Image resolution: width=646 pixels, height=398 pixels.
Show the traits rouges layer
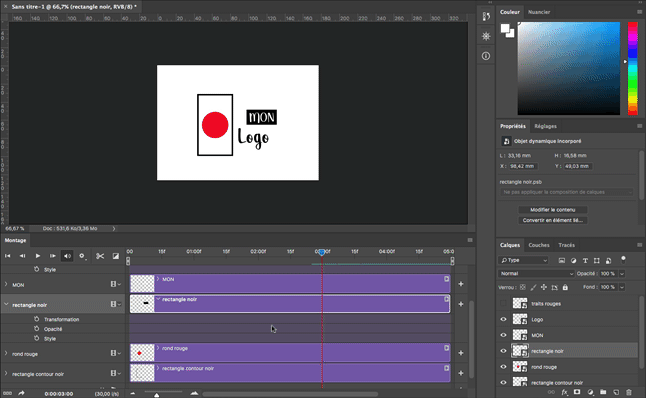[503, 304]
